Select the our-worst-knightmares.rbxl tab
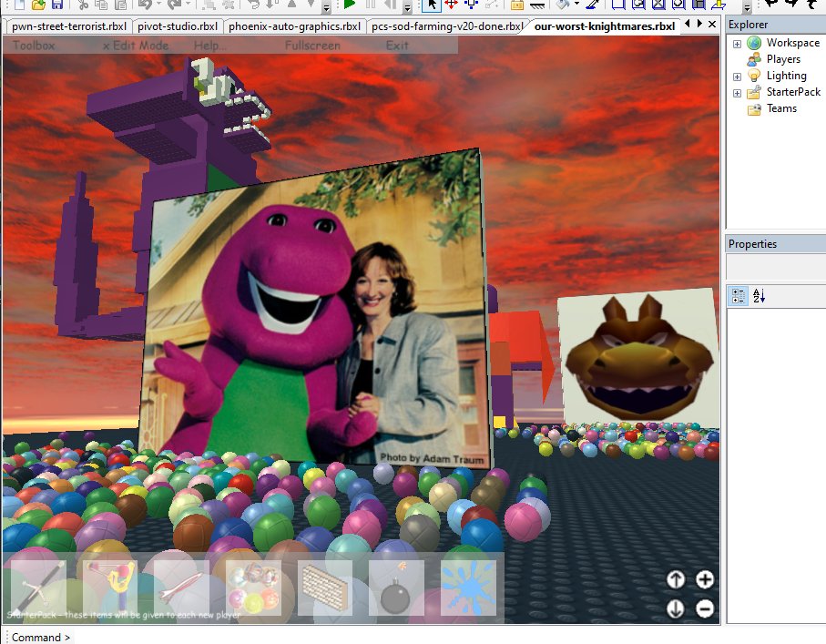This screenshot has width=826, height=644. pos(604,26)
